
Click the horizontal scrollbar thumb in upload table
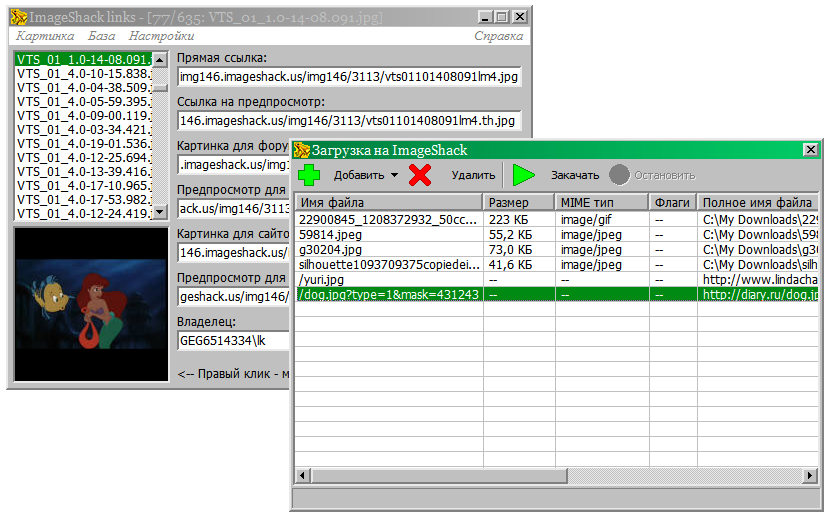click(439, 475)
